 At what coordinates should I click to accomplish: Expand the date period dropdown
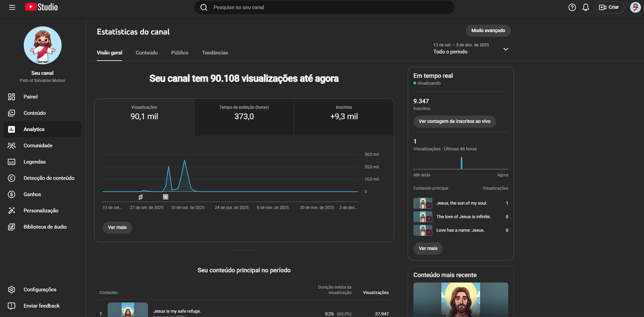506,49
